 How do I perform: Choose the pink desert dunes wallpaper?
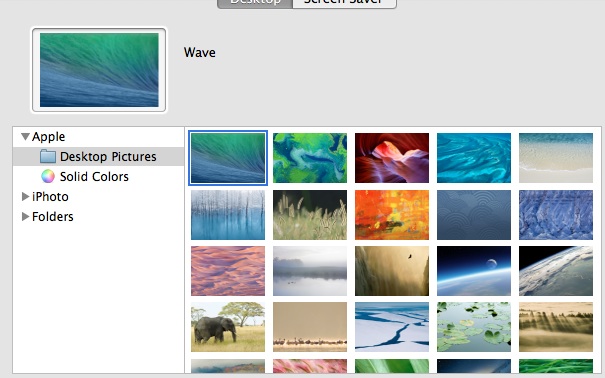point(228,271)
